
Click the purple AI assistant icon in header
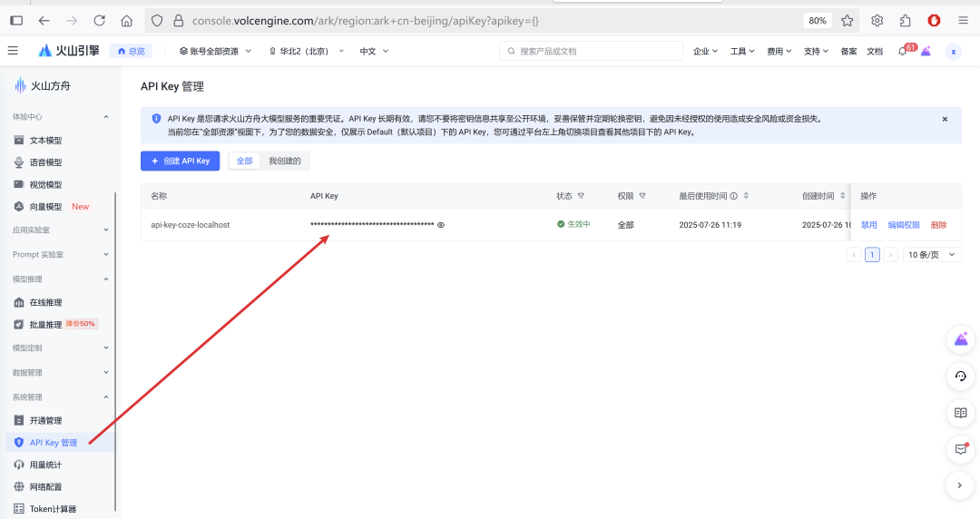[926, 52]
